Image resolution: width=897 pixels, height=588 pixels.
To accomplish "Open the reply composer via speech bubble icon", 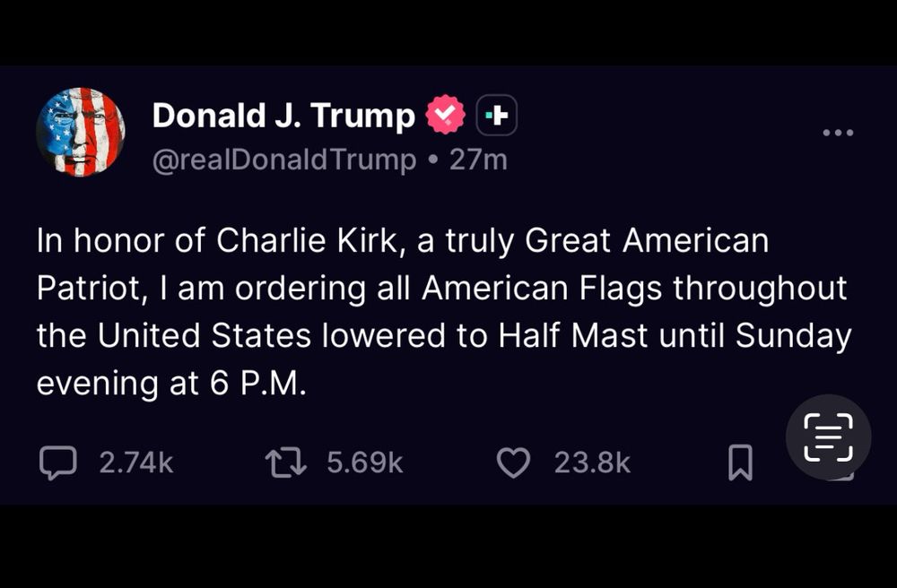I will click(60, 463).
